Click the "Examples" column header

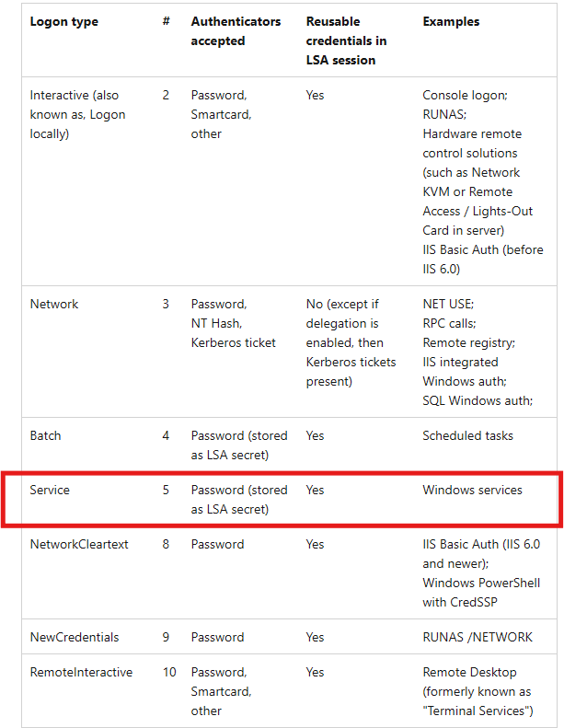pyautogui.click(x=451, y=21)
